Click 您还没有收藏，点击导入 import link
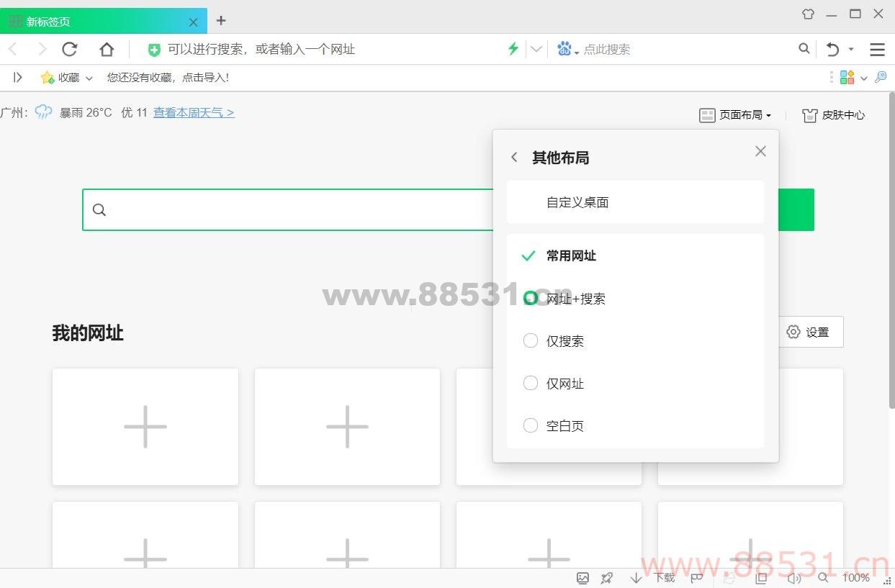Screen dimensions: 895x588 click(168, 77)
